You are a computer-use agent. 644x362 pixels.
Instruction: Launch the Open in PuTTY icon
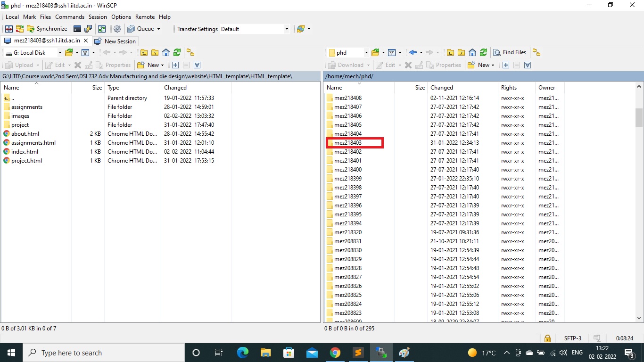pos(88,29)
